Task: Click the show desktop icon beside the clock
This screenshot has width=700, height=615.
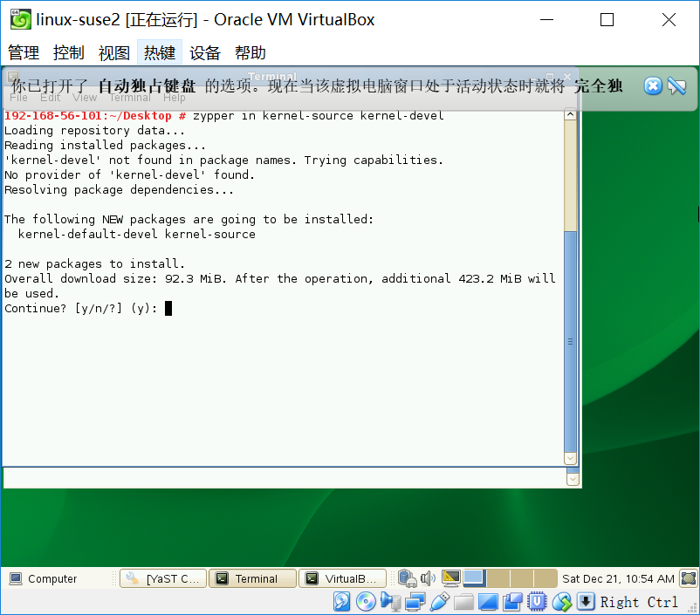Action: [689, 578]
